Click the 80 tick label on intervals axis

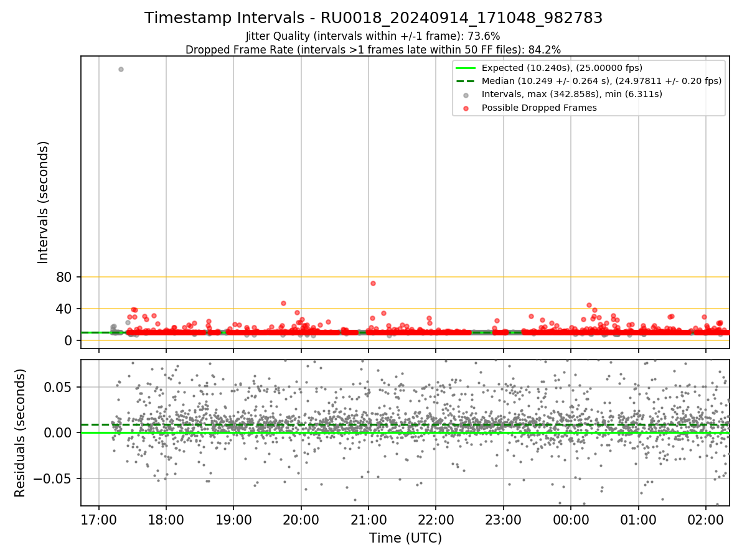pos(65,278)
